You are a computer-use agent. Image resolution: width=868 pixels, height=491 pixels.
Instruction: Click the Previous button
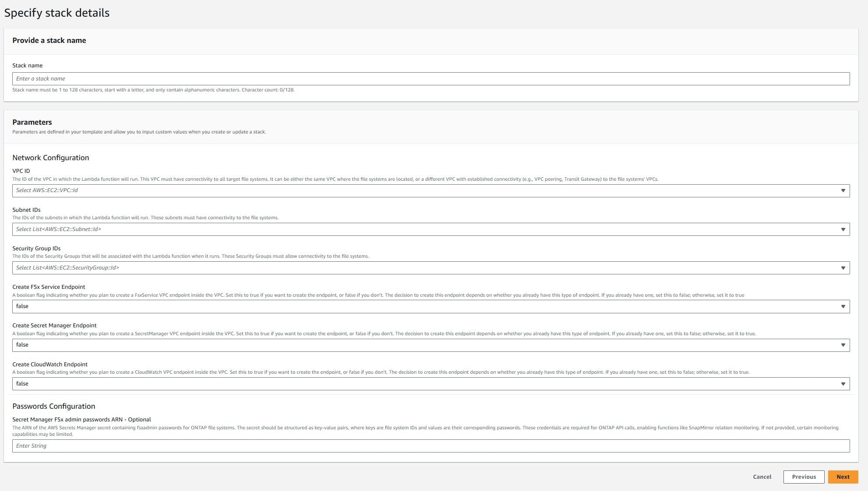pos(804,477)
